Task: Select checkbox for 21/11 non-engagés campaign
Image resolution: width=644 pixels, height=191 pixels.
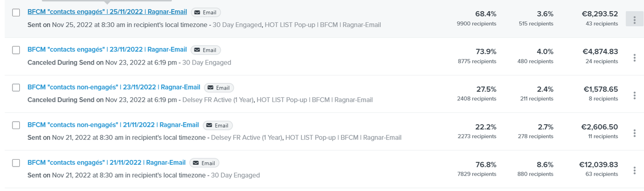Action: click(x=16, y=125)
